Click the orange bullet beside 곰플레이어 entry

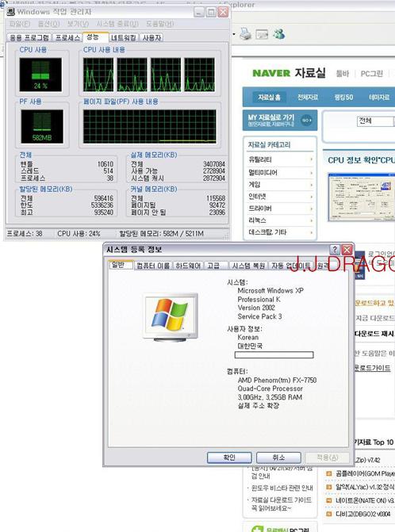point(328,473)
